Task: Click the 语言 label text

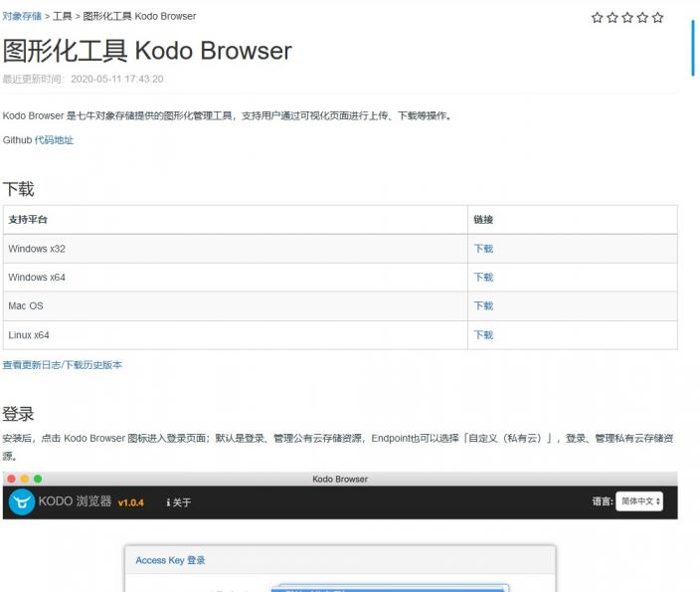Action: click(x=603, y=501)
